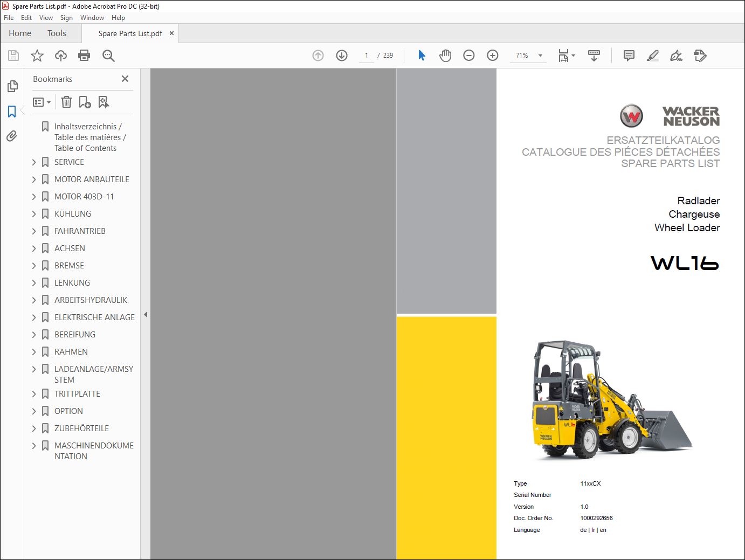
Task: Close the Bookmarks panel
Action: [125, 79]
